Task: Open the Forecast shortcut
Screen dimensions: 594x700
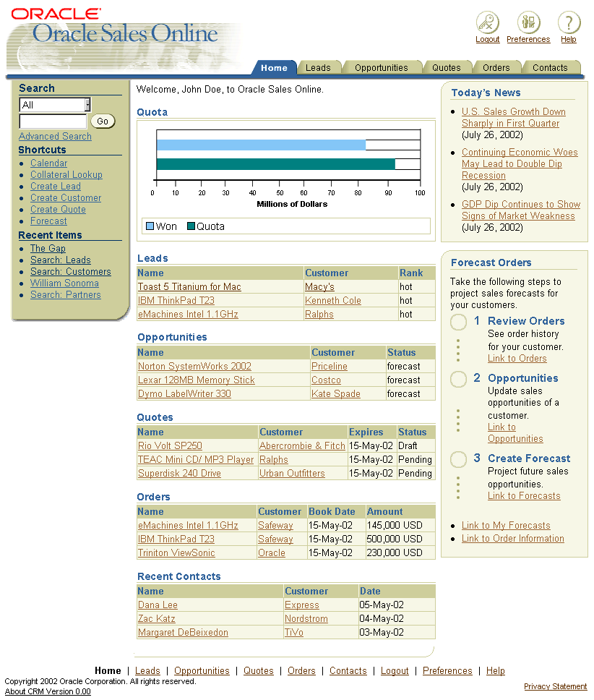Action: click(48, 221)
